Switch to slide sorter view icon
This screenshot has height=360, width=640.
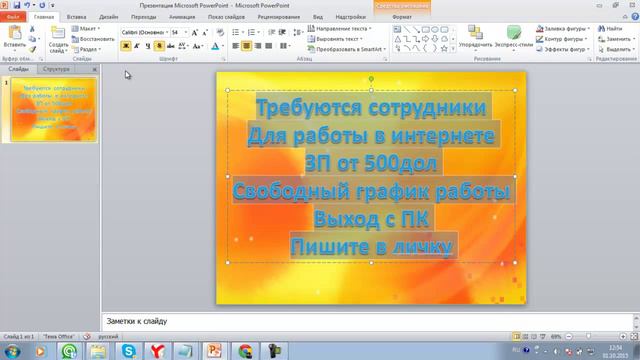pos(525,337)
